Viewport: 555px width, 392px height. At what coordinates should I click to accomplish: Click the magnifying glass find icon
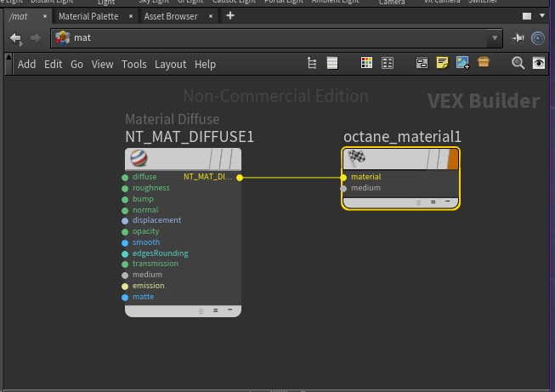pos(518,64)
